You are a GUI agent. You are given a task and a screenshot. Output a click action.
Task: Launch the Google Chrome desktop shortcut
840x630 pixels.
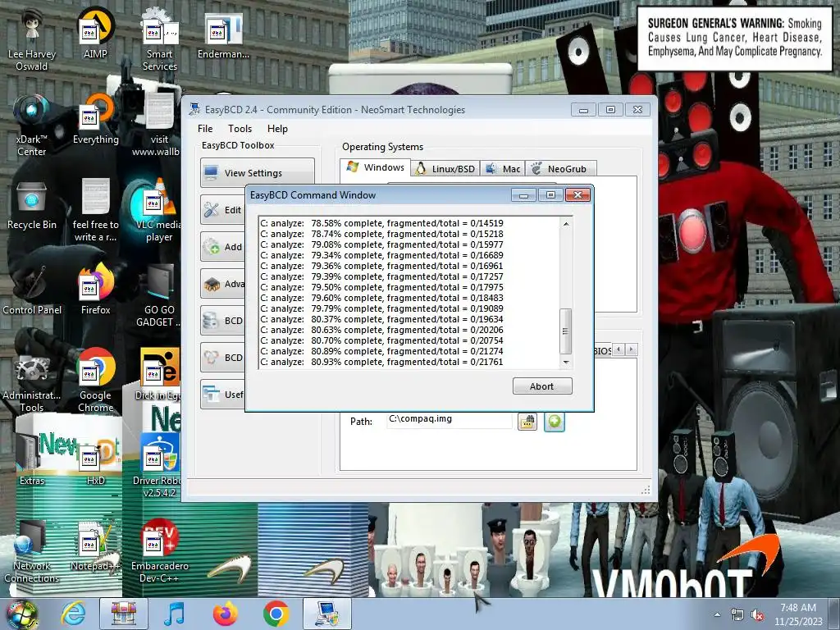[x=95, y=381]
